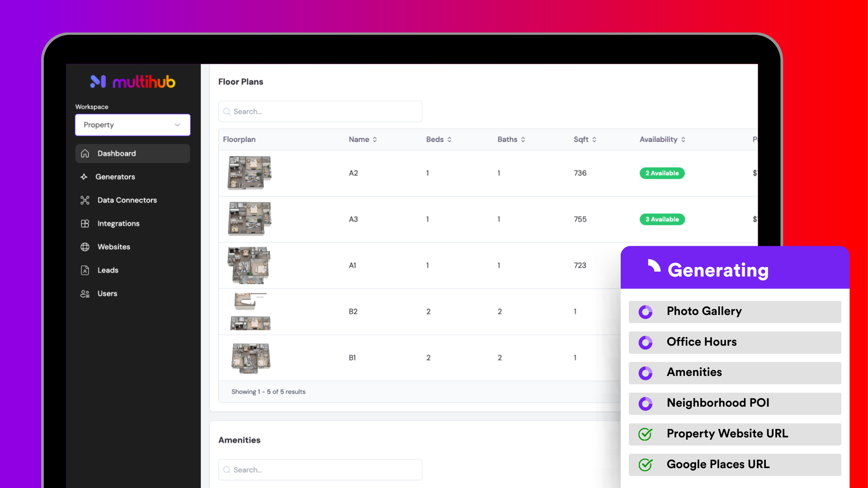Click the Websites globe icon
Image resolution: width=868 pixels, height=488 pixels.
point(85,247)
